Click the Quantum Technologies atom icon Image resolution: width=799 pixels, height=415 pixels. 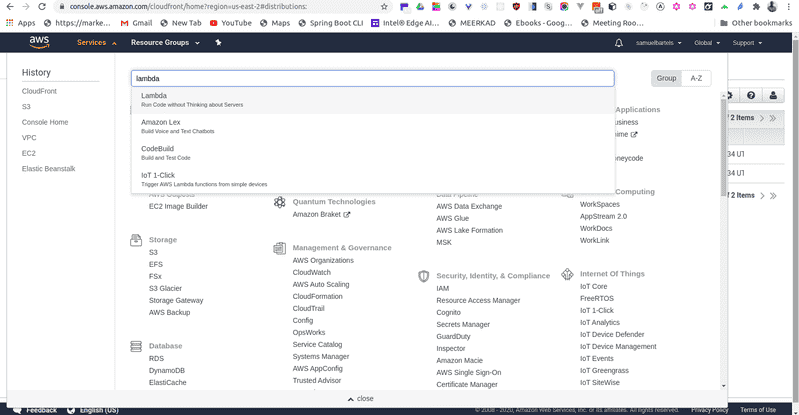click(x=280, y=202)
